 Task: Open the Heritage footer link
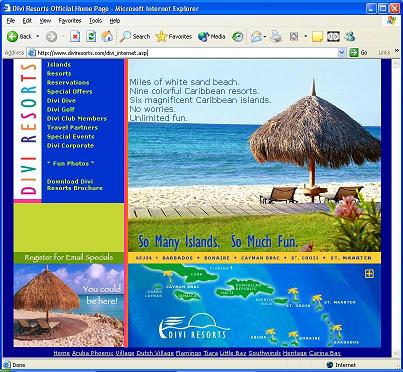coord(295,353)
